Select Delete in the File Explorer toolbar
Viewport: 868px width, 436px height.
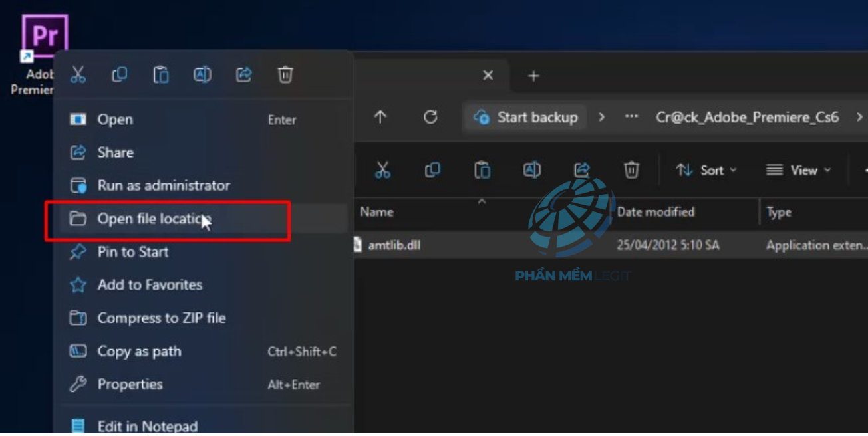(631, 170)
